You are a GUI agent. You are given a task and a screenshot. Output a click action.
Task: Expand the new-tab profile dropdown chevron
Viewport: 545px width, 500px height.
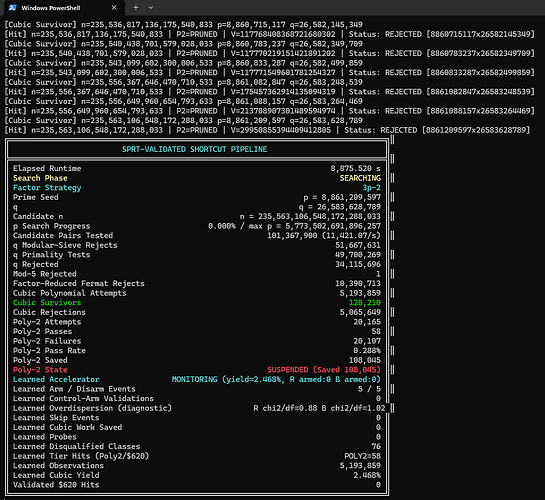coord(151,8)
